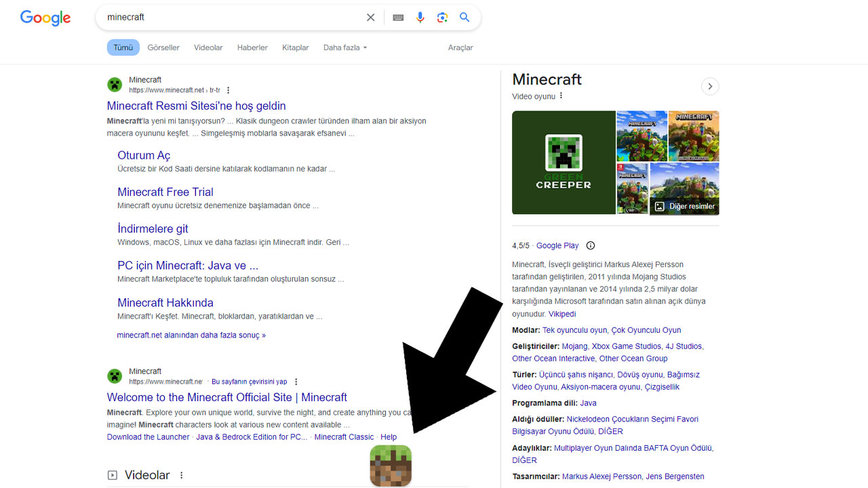Select the Tümü tab

(123, 47)
